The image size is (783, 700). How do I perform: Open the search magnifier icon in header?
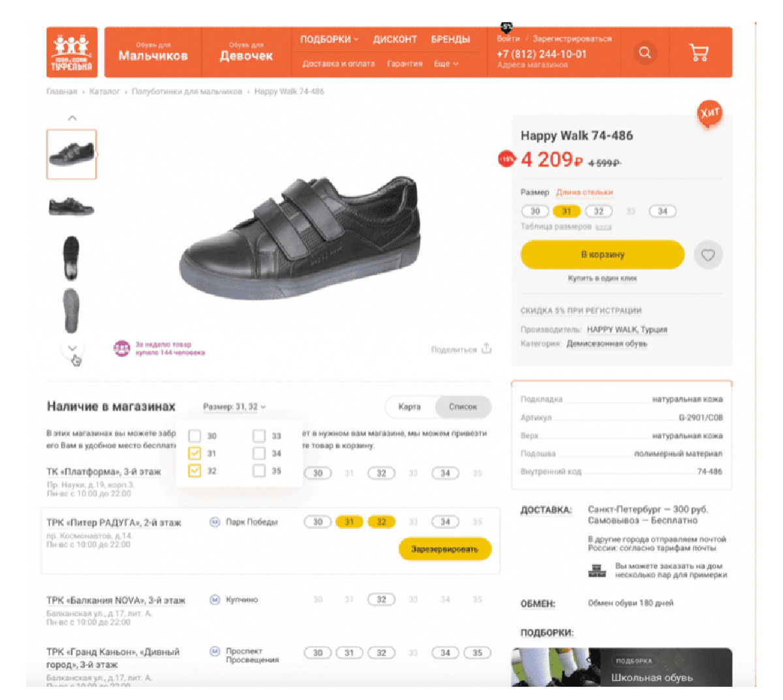645,53
